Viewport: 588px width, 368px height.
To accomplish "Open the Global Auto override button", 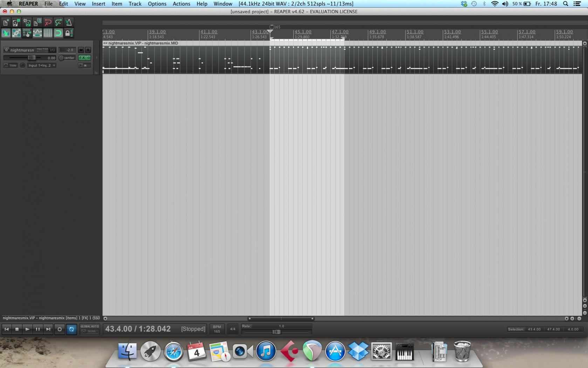I will click(90, 329).
